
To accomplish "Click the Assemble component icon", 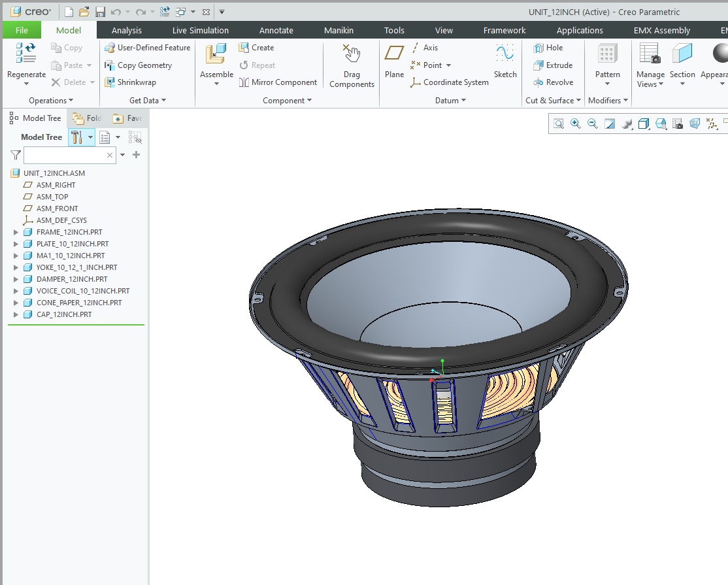I will (216, 53).
